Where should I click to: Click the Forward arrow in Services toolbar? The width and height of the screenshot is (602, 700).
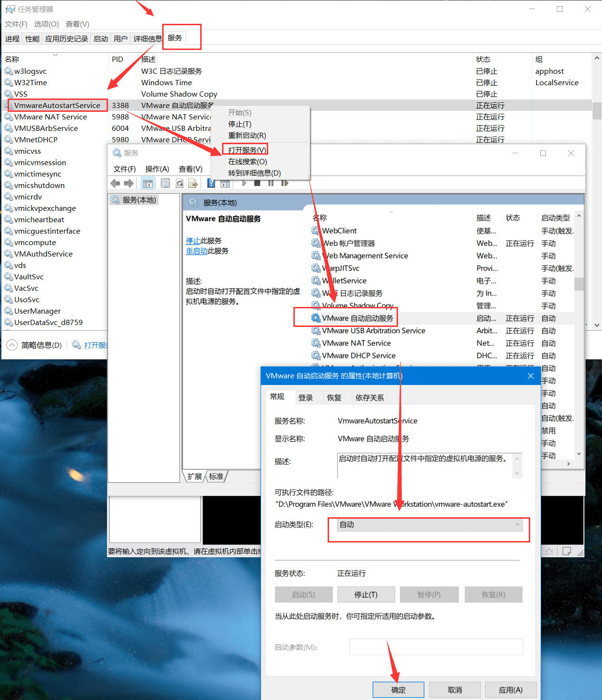[x=129, y=183]
